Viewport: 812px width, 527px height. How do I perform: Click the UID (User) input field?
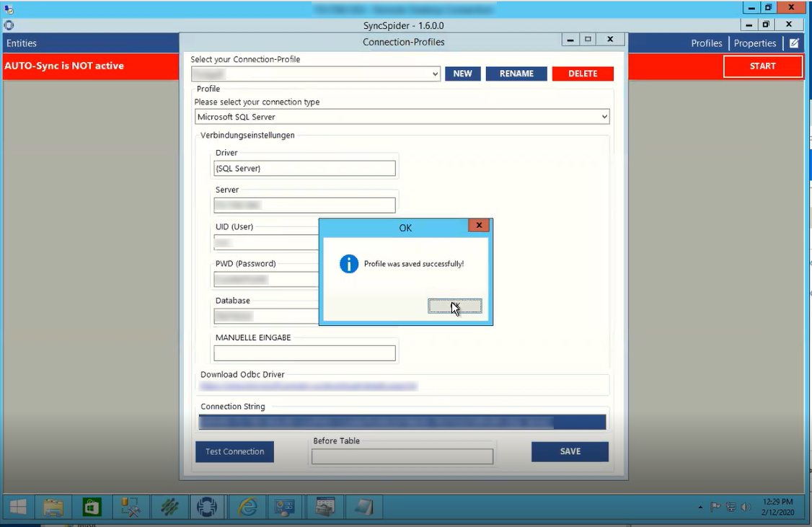(x=266, y=242)
